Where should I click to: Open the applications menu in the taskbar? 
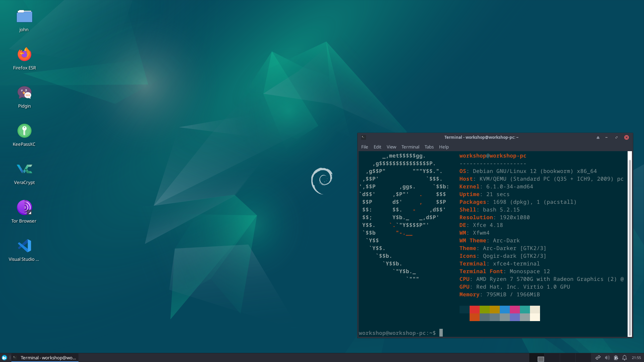point(3,358)
